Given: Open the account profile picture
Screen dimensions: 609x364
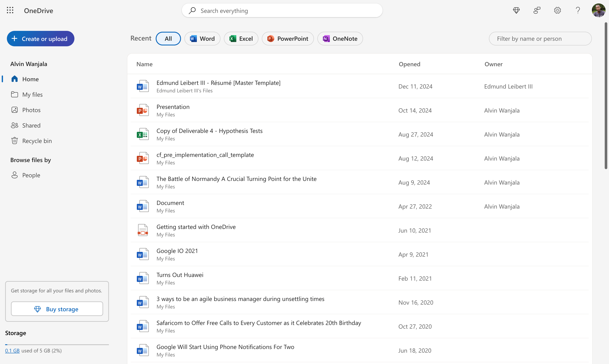Looking at the screenshot, I should [598, 10].
